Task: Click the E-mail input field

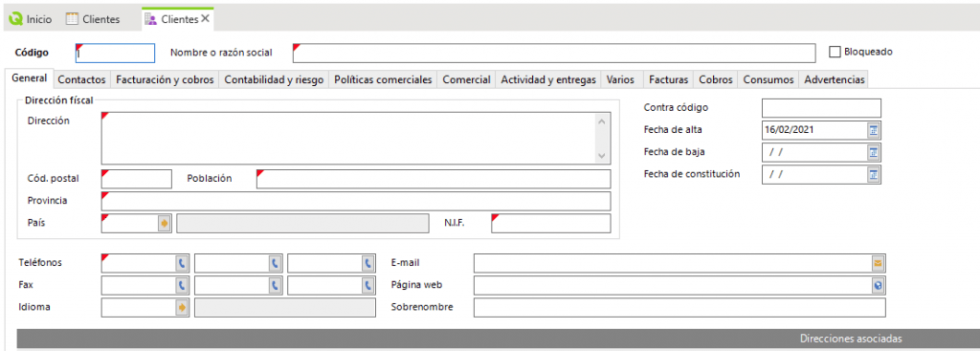Action: pos(673,264)
